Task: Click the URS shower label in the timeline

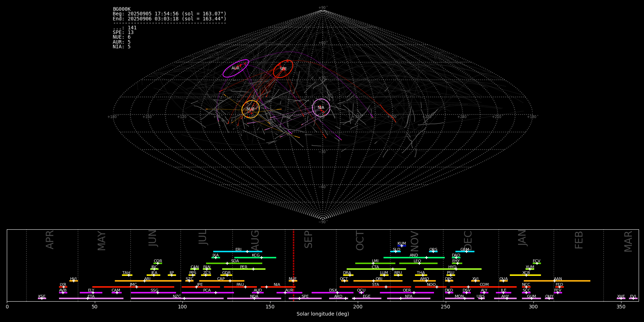Action: (480, 297)
